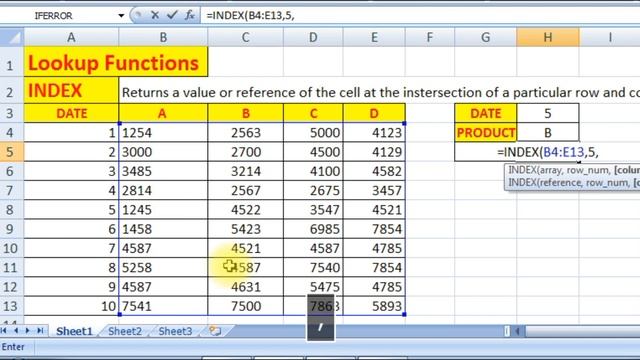Go to first sheet navigation arrow

pyautogui.click(x=5, y=331)
